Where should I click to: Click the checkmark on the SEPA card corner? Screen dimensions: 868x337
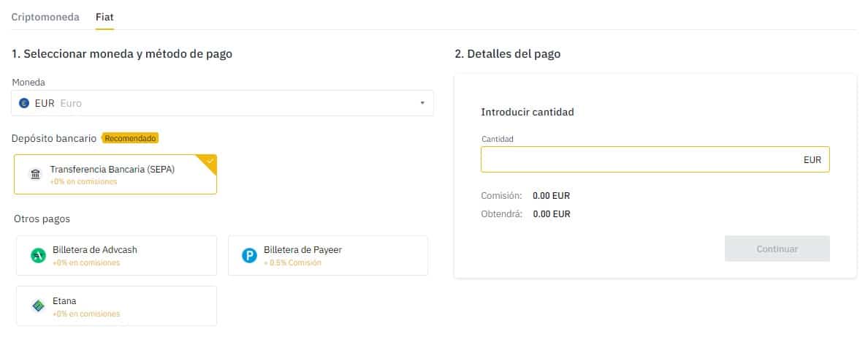click(x=210, y=160)
